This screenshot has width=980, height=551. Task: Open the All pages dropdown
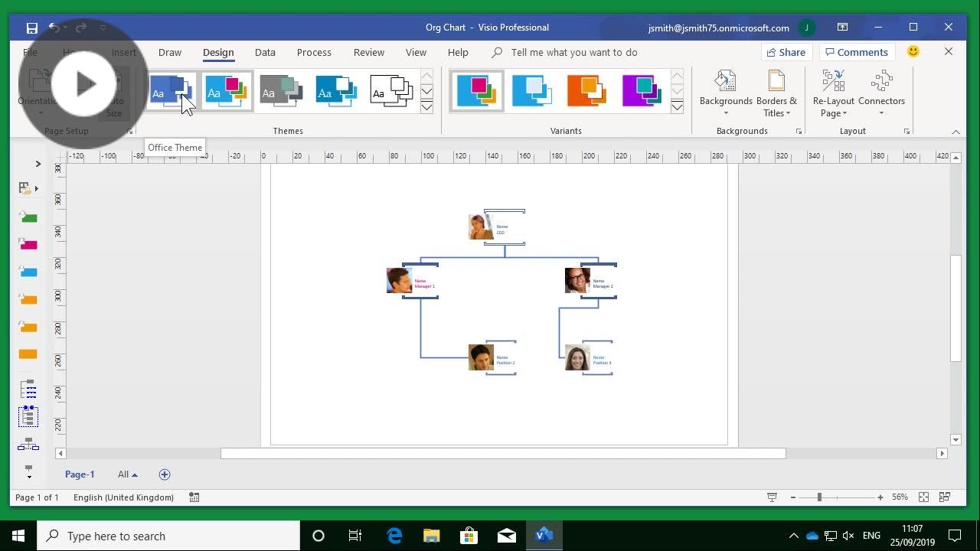(x=128, y=474)
